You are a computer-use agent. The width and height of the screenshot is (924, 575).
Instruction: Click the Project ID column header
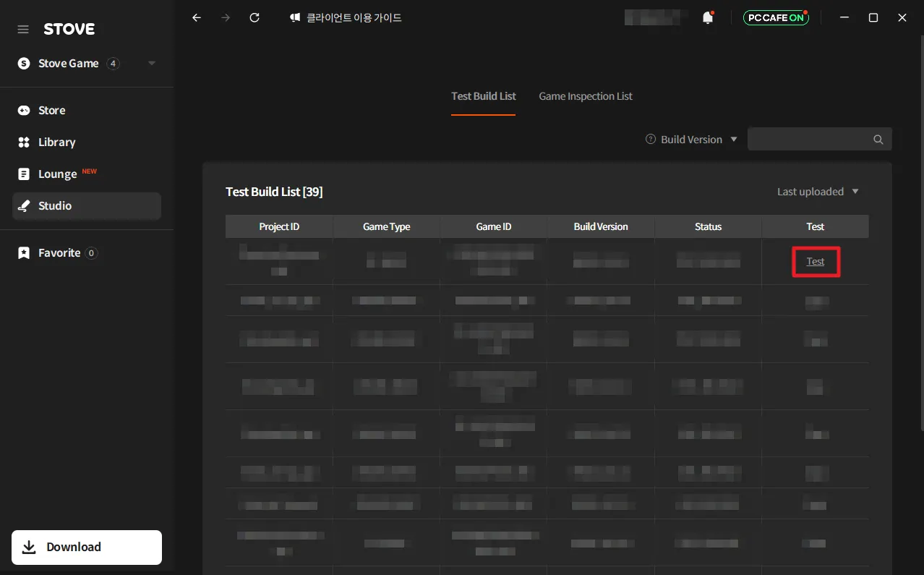point(279,226)
